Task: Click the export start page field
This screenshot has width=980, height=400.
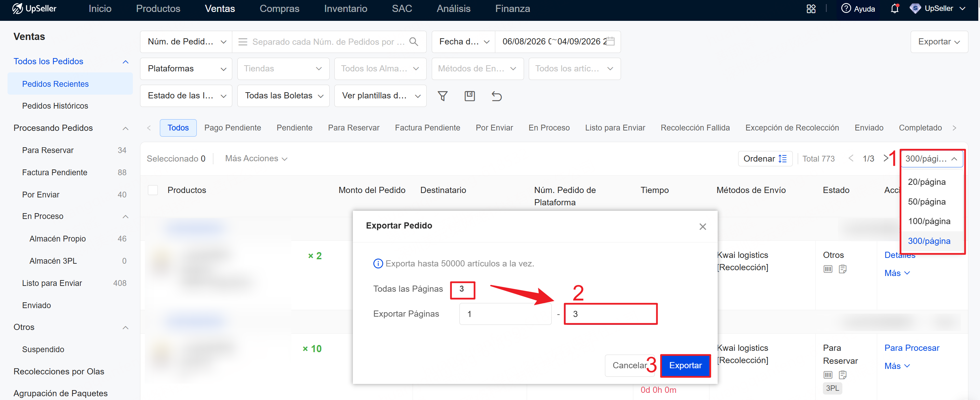Action: [505, 314]
